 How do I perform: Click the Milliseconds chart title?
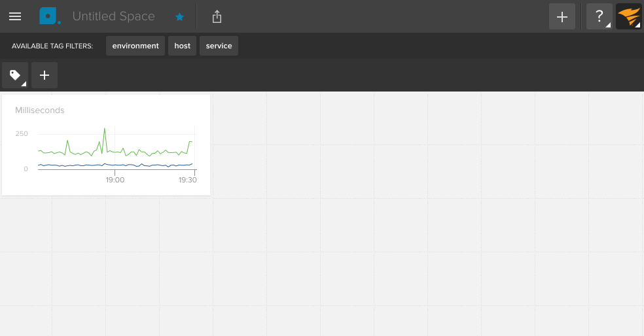(x=40, y=110)
